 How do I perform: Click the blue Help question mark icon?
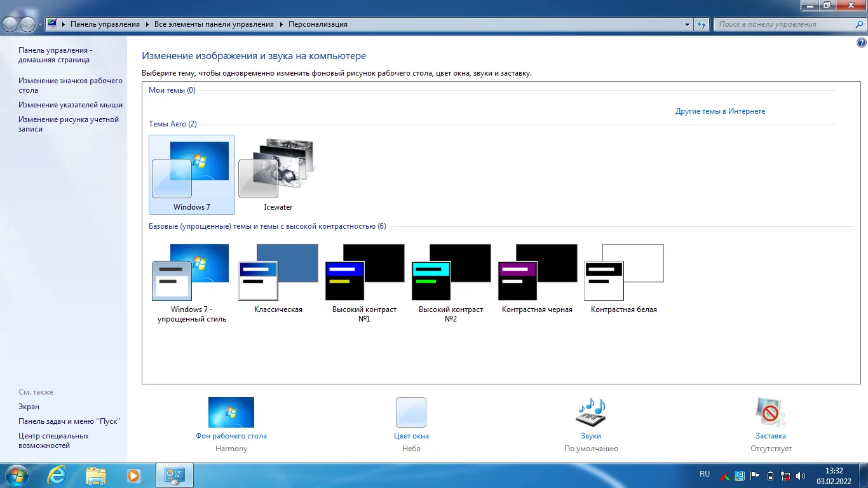click(862, 43)
